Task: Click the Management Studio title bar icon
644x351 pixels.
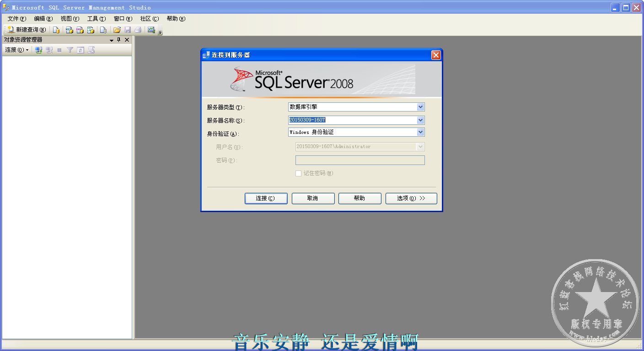Action: (x=6, y=7)
